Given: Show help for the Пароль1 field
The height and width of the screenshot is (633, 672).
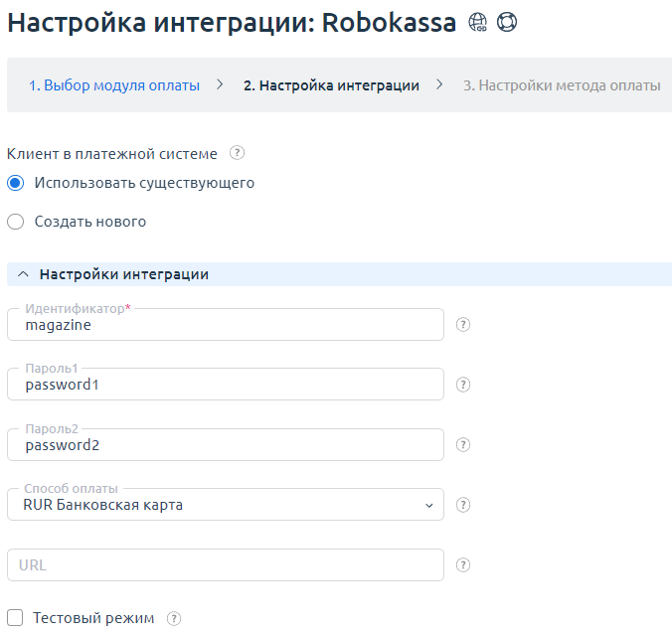Looking at the screenshot, I should pyautogui.click(x=462, y=385).
